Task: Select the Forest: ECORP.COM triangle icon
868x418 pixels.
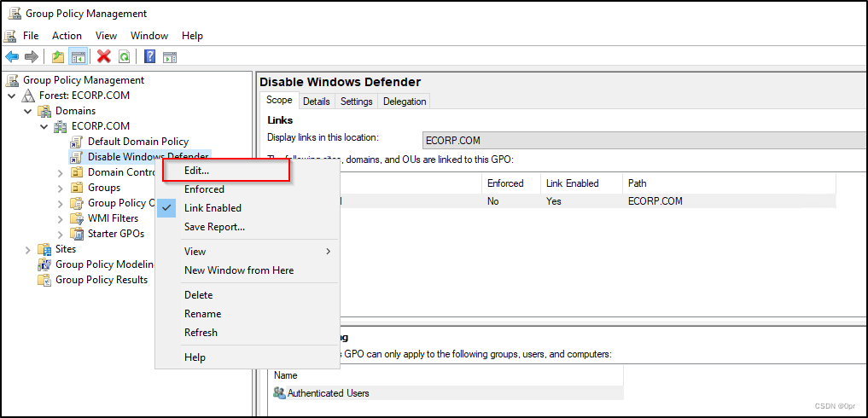Action: click(x=28, y=96)
